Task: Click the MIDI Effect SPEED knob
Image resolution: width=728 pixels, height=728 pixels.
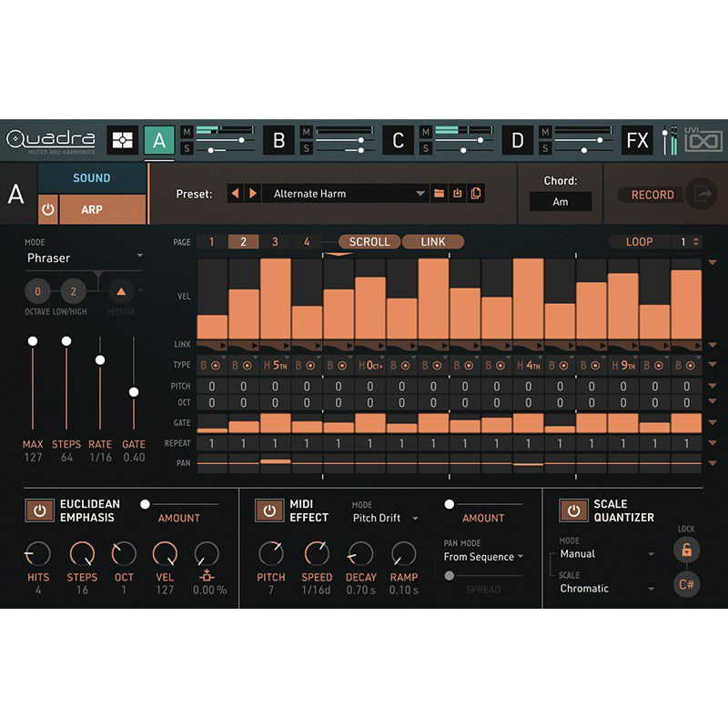Action: pos(317,553)
